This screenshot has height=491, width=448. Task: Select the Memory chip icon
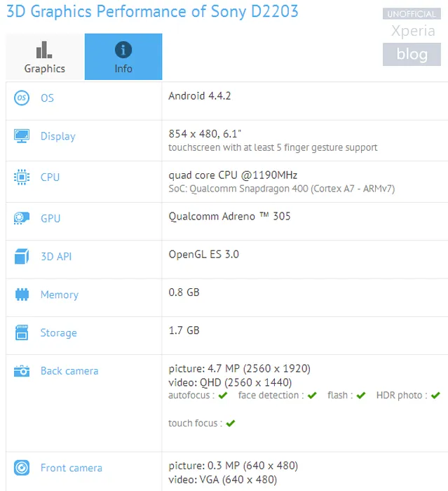pyautogui.click(x=22, y=295)
